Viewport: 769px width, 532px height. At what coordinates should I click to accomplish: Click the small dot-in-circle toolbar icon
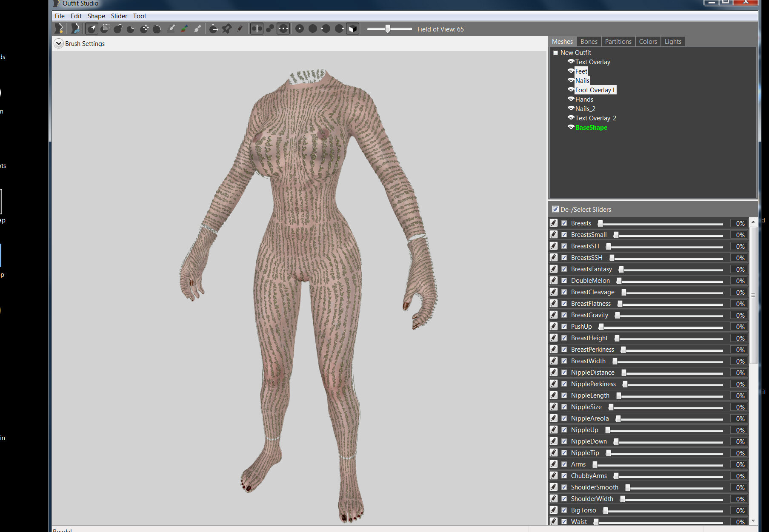pos(300,28)
